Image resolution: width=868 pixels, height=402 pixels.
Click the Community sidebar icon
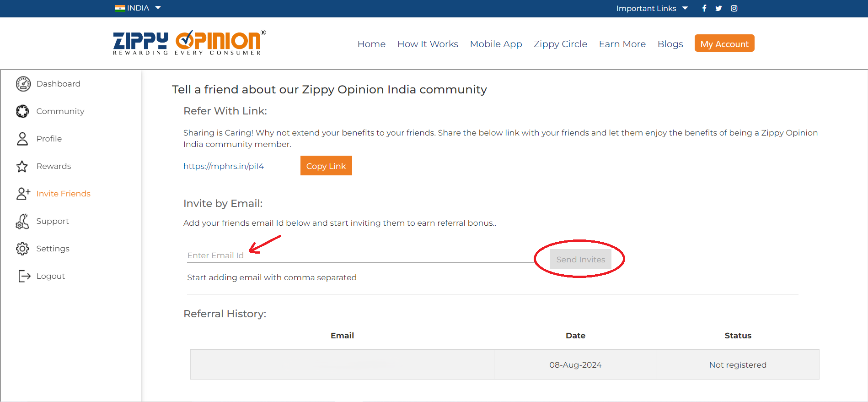coord(22,111)
